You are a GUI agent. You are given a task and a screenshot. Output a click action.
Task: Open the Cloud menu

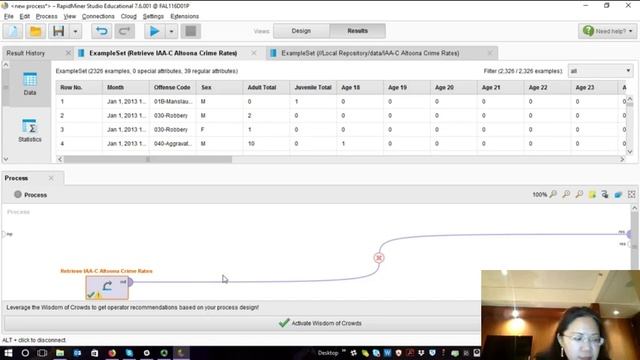point(129,16)
